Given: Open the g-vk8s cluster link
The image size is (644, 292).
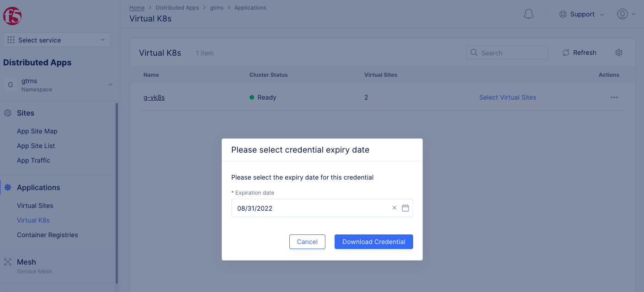Looking at the screenshot, I should pos(154,97).
